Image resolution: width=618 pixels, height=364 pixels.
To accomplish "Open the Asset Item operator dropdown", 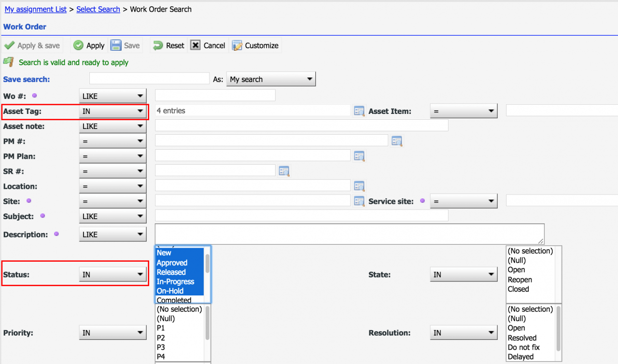I will pos(463,111).
